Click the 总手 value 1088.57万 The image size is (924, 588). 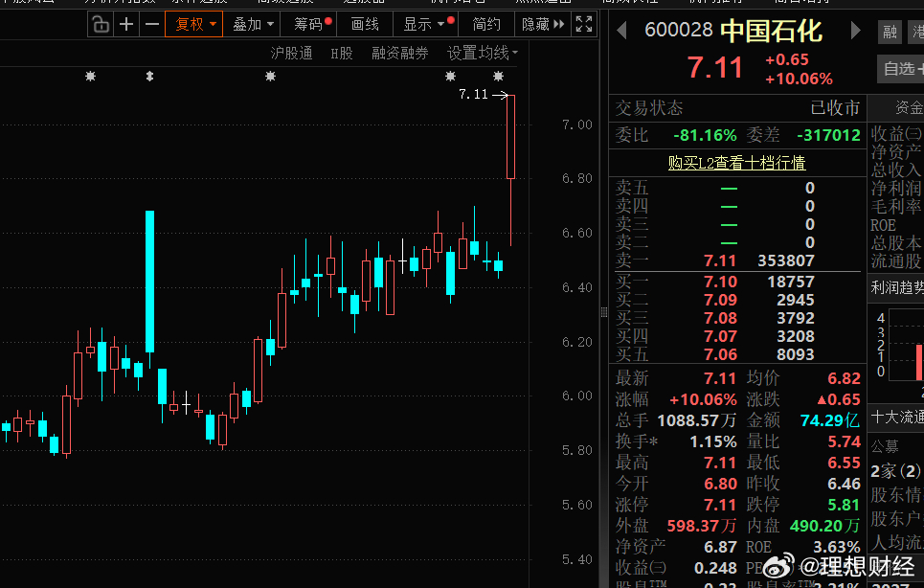click(x=696, y=420)
